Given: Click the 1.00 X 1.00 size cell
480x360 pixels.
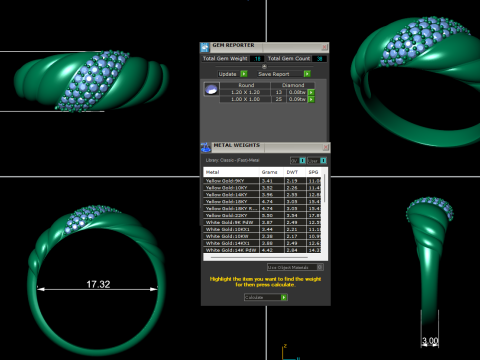Looking at the screenshot, I should 245,99.
